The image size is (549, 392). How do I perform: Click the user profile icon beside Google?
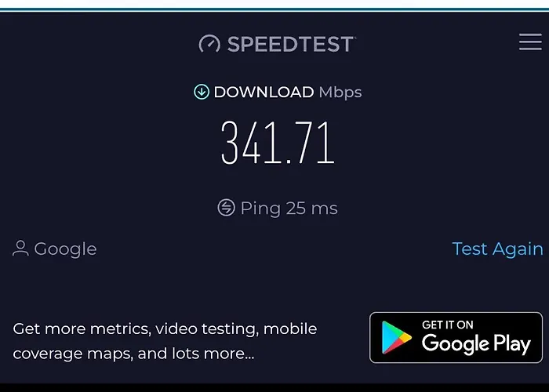coord(20,249)
